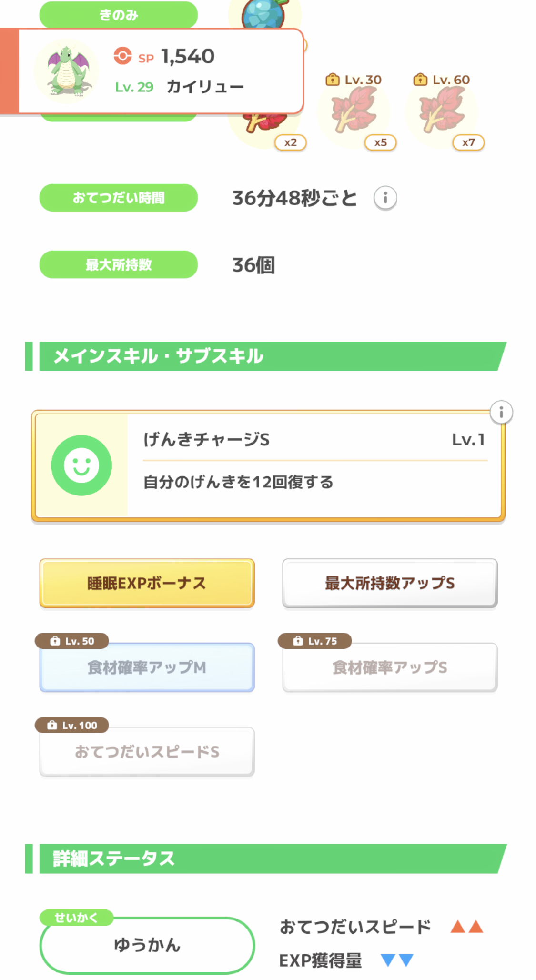The width and height of the screenshot is (536, 980).
Task: Open main skill info icon
Action: (501, 412)
